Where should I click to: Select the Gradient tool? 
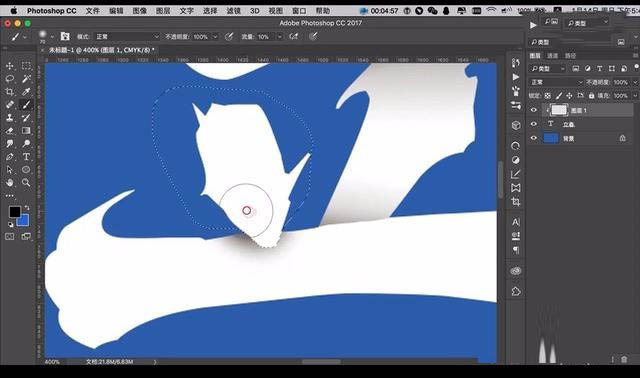pos(26,131)
